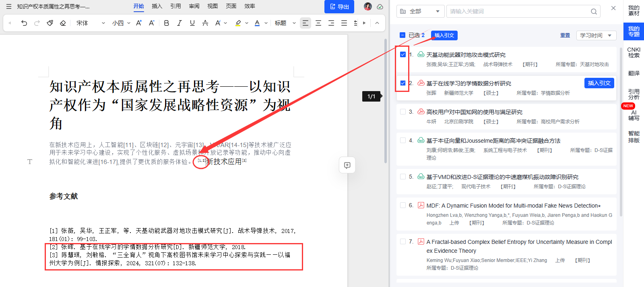Click the 重置 reset link

pos(565,35)
